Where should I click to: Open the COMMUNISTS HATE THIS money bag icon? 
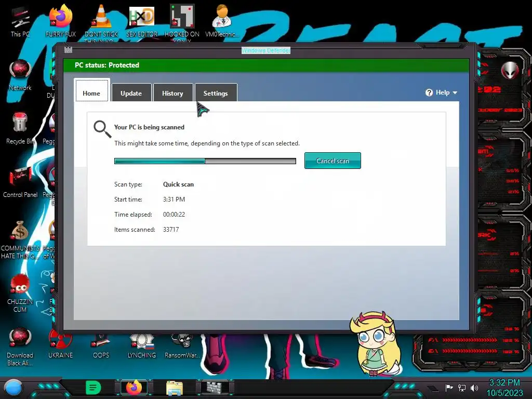pos(20,240)
